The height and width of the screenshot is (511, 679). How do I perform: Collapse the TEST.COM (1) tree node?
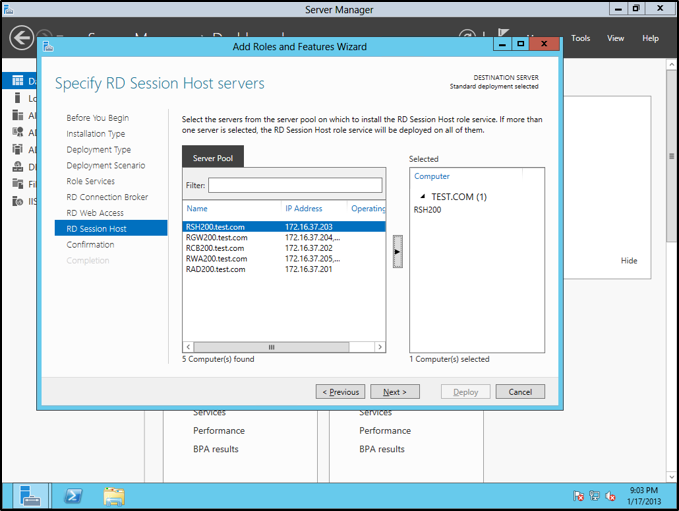click(422, 197)
